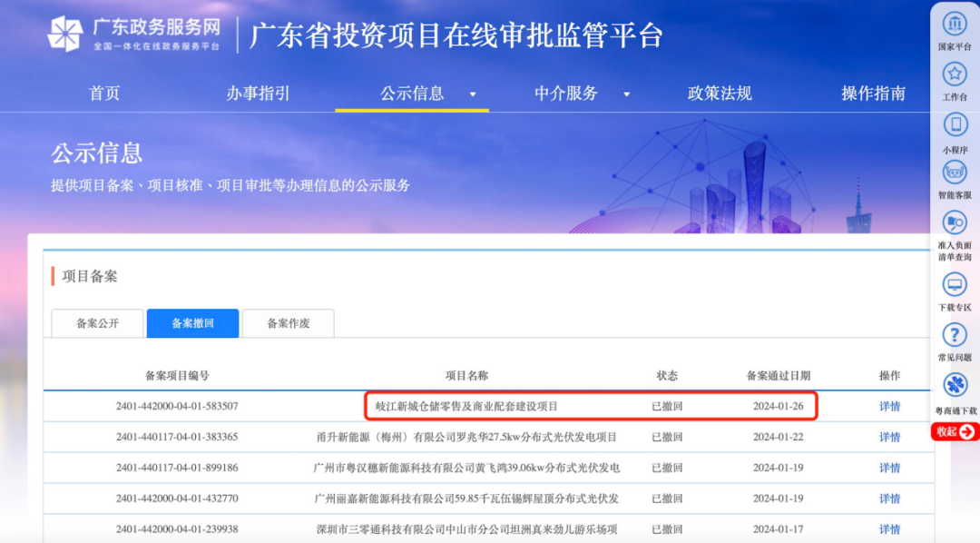Viewport: 980px width, 543px height.
Task: Open 工作台 star icon in sidebar
Action: (x=955, y=74)
